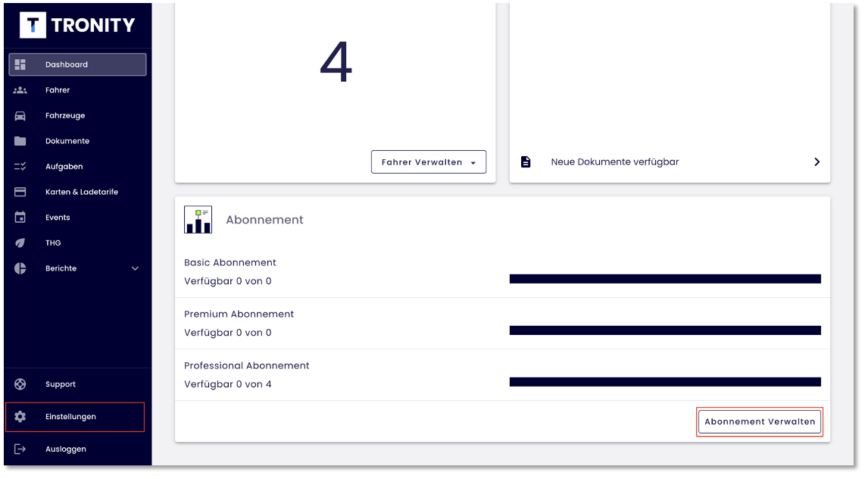This screenshot has height=479, width=868.
Task: Click the Dokumente folder icon
Action: pyautogui.click(x=20, y=141)
